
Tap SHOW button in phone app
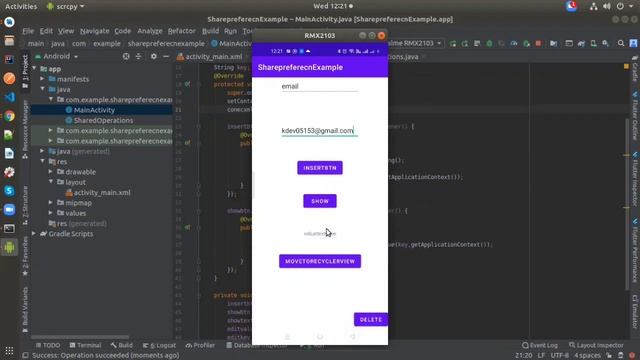point(320,201)
